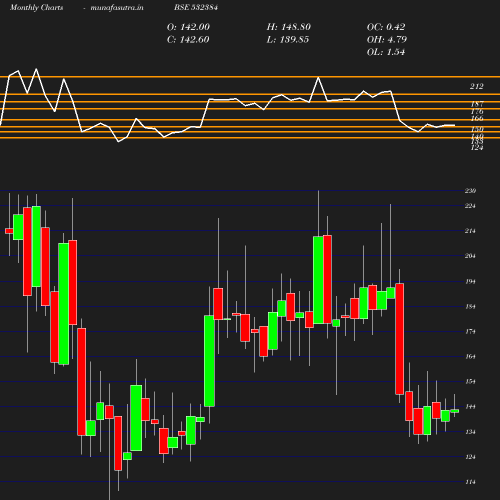Click the 230 price axis label

pyautogui.click(x=470, y=191)
